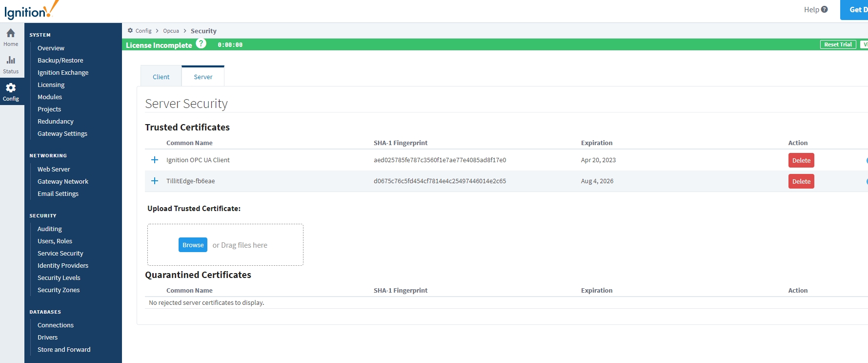868x363 pixels.
Task: Open Gateway Settings in the sidebar
Action: (x=62, y=133)
